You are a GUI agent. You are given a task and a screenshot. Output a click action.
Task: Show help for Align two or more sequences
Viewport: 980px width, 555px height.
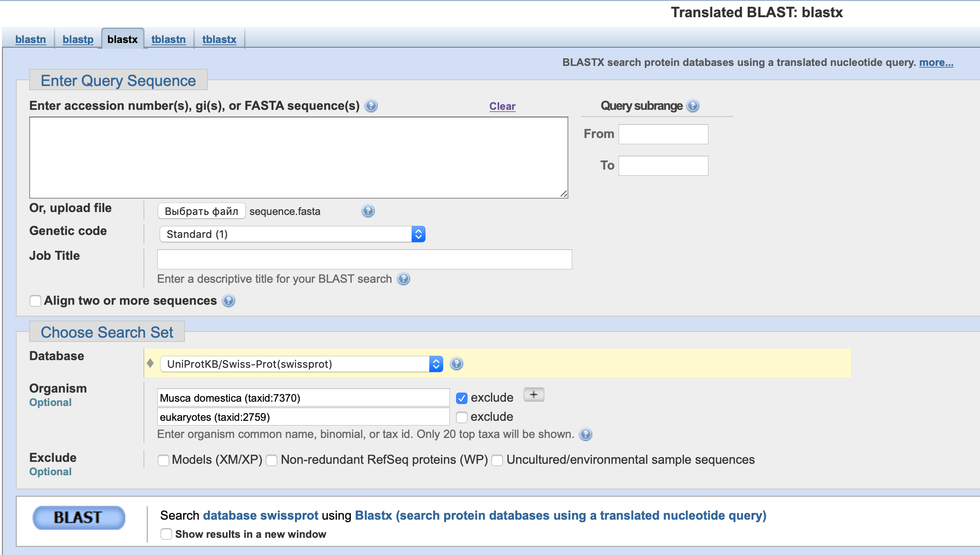tap(229, 301)
